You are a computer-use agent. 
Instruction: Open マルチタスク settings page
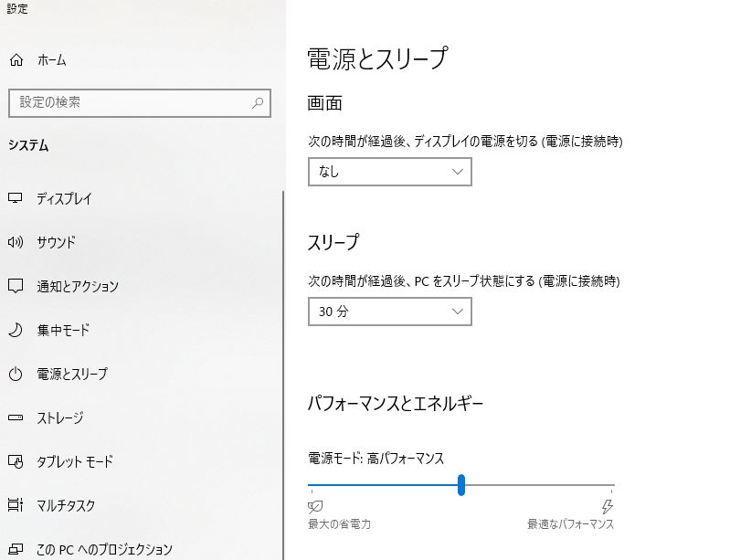[x=66, y=505]
